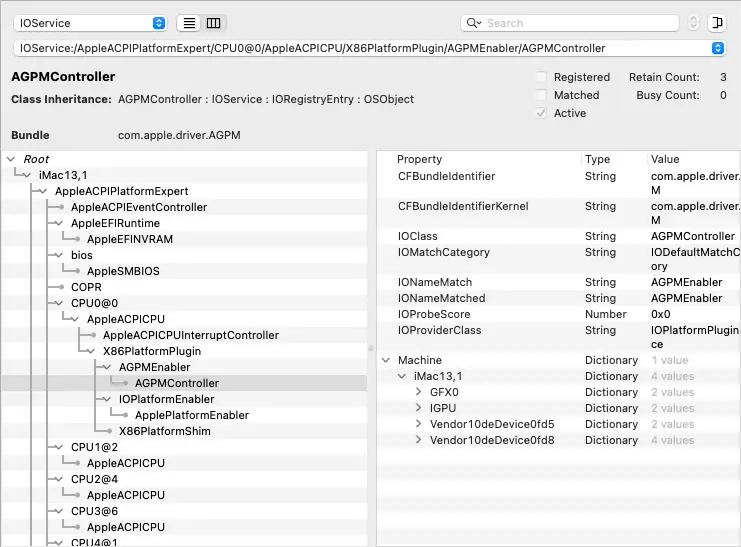Collapse the CPU3@6 tree node
The width and height of the screenshot is (741, 547).
click(59, 512)
